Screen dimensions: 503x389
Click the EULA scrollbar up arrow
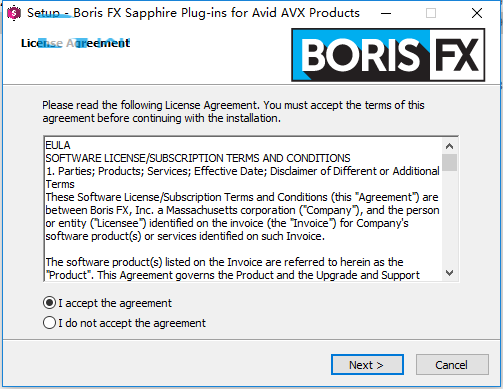[449, 146]
